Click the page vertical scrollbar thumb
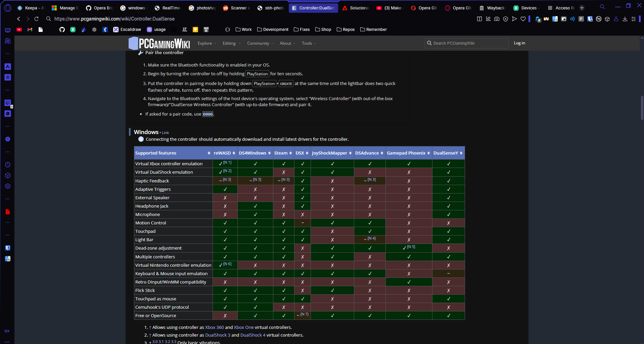This screenshot has height=344, width=644. pyautogui.click(x=642, y=108)
